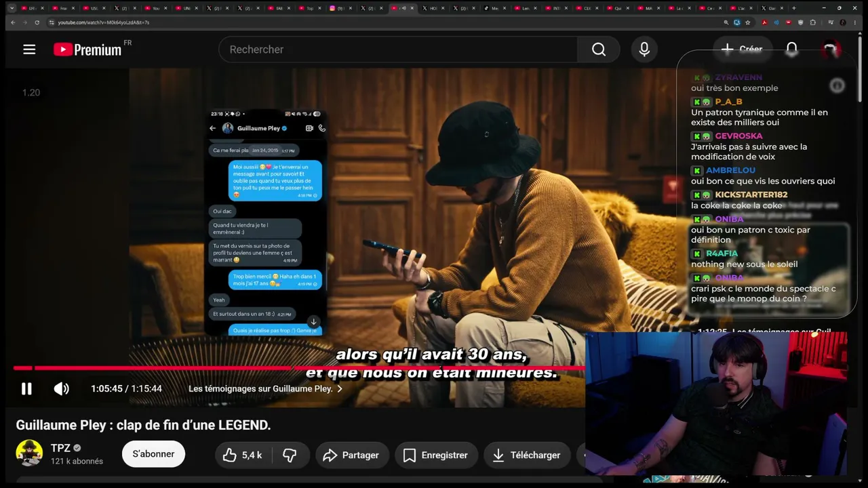
Task: Click the blue sound extension icon
Action: click(776, 22)
